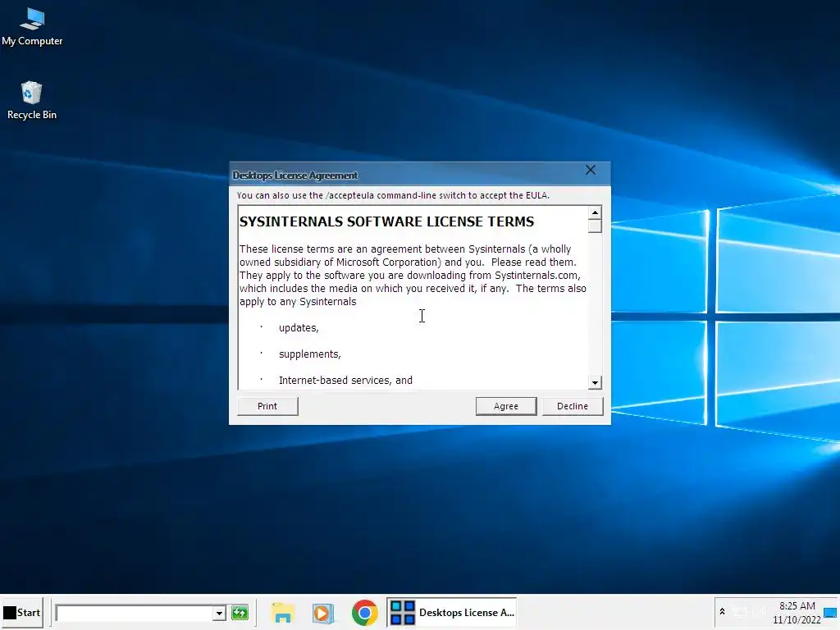Click the license scrollbar thumb

[x=595, y=226]
